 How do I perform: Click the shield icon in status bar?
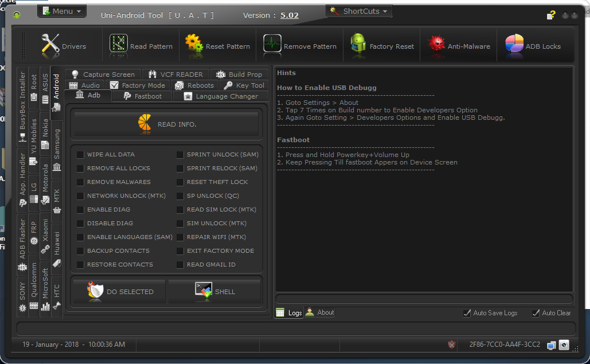[x=452, y=345]
